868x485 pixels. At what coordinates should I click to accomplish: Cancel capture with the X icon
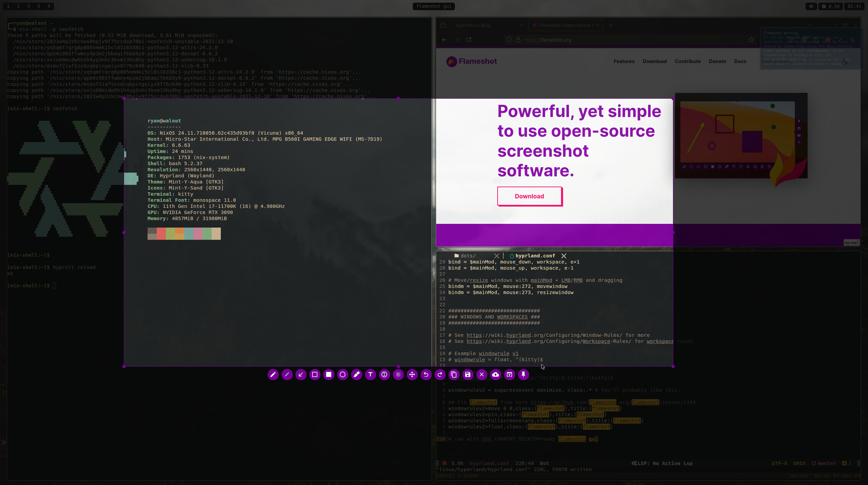pos(482,374)
